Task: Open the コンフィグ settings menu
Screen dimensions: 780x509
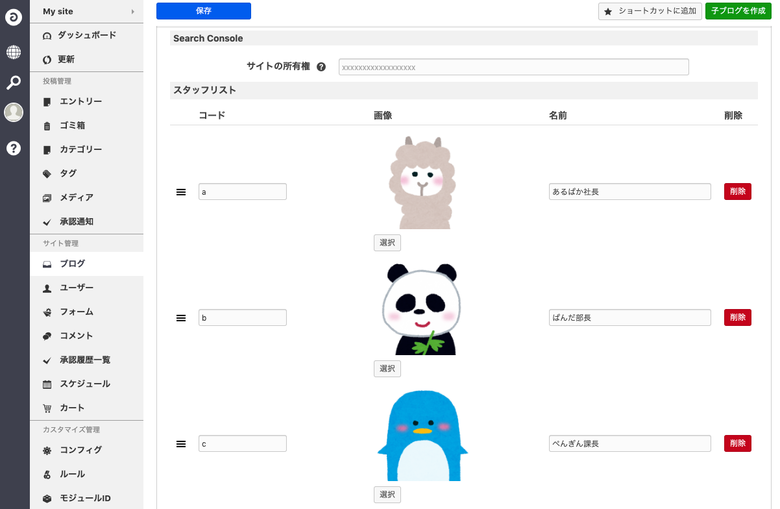Action: click(x=80, y=450)
